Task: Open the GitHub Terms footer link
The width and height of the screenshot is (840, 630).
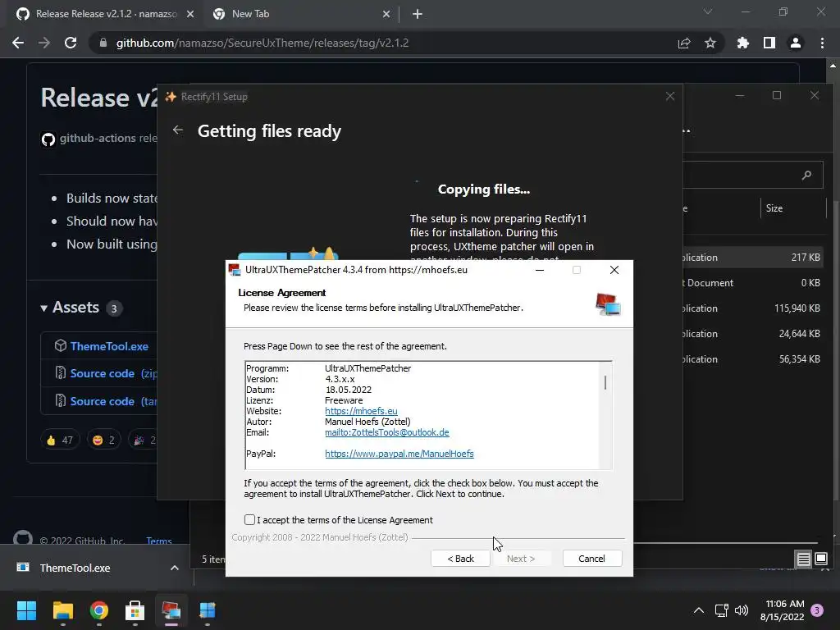Action: click(159, 541)
